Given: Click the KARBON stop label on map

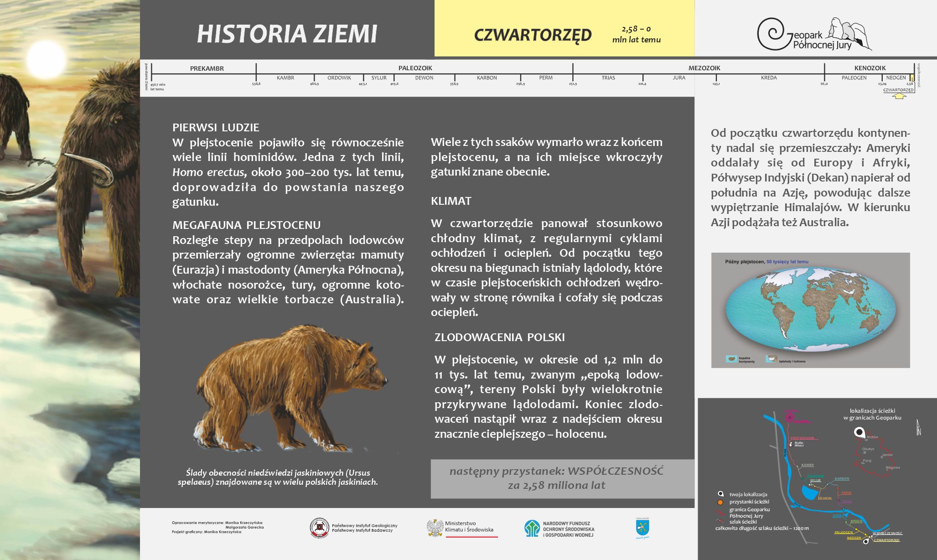Looking at the screenshot, I should pyautogui.click(x=842, y=479).
